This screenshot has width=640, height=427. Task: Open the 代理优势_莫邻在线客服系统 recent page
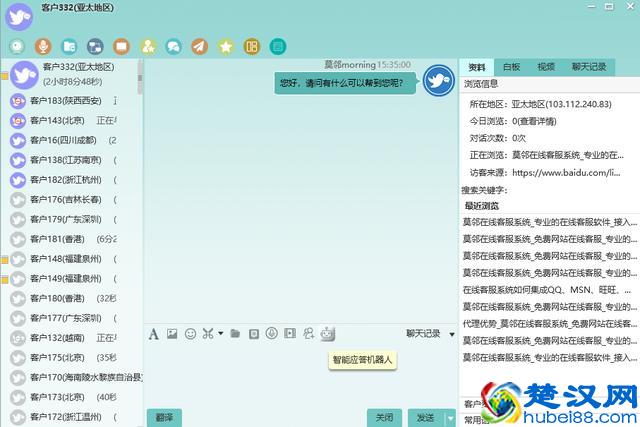click(x=549, y=324)
